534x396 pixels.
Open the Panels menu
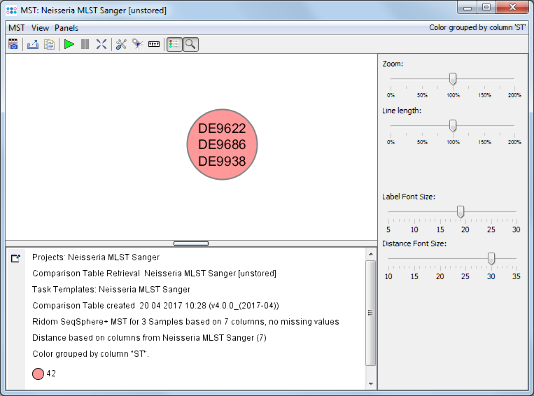coord(66,28)
